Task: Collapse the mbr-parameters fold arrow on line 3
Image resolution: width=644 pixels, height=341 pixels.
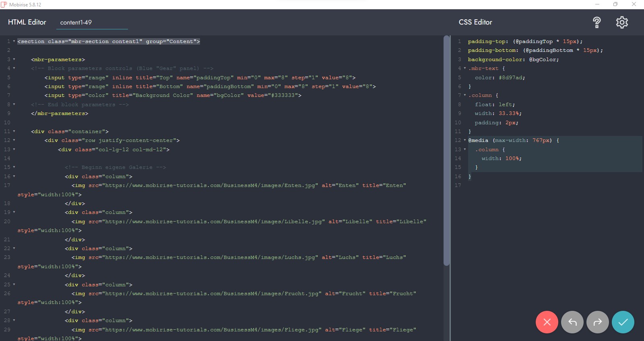Action: pos(14,60)
